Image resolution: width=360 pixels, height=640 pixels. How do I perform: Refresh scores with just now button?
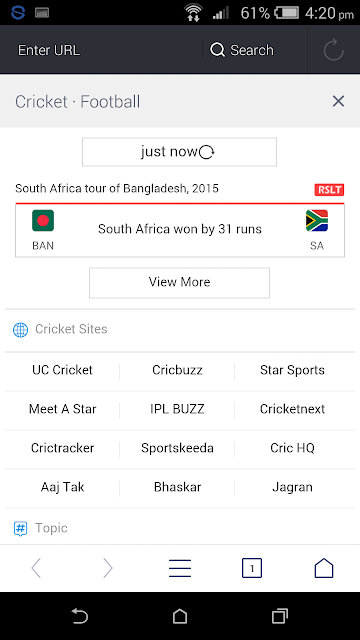click(179, 152)
